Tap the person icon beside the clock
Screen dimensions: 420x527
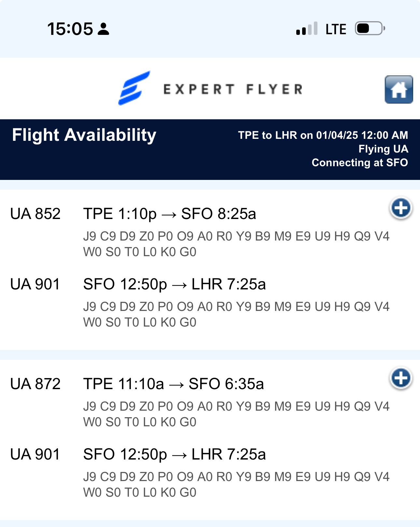[104, 29]
